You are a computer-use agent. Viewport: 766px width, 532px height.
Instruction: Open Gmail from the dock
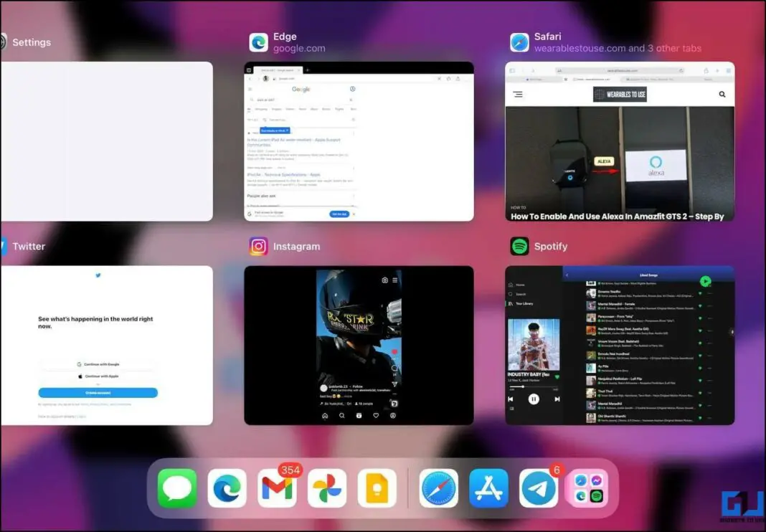(277, 488)
